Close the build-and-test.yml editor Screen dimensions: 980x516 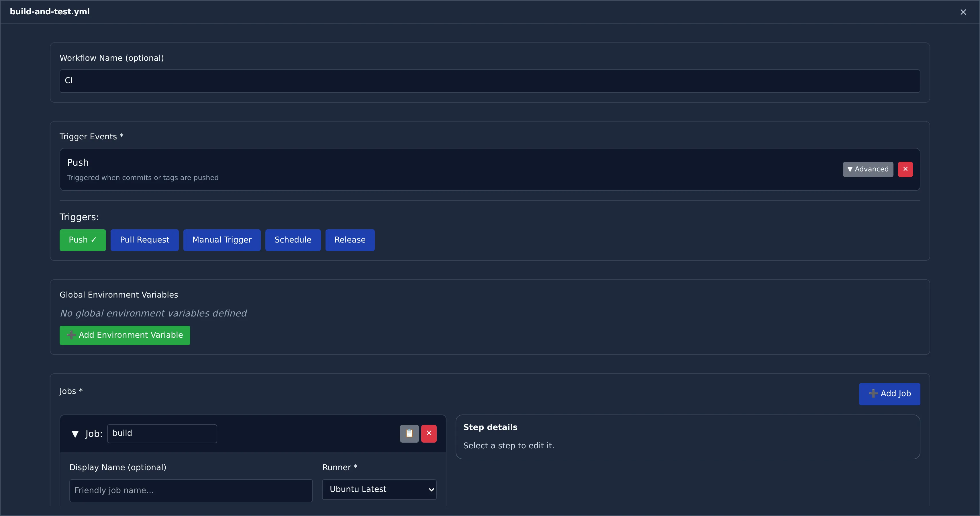[963, 12]
